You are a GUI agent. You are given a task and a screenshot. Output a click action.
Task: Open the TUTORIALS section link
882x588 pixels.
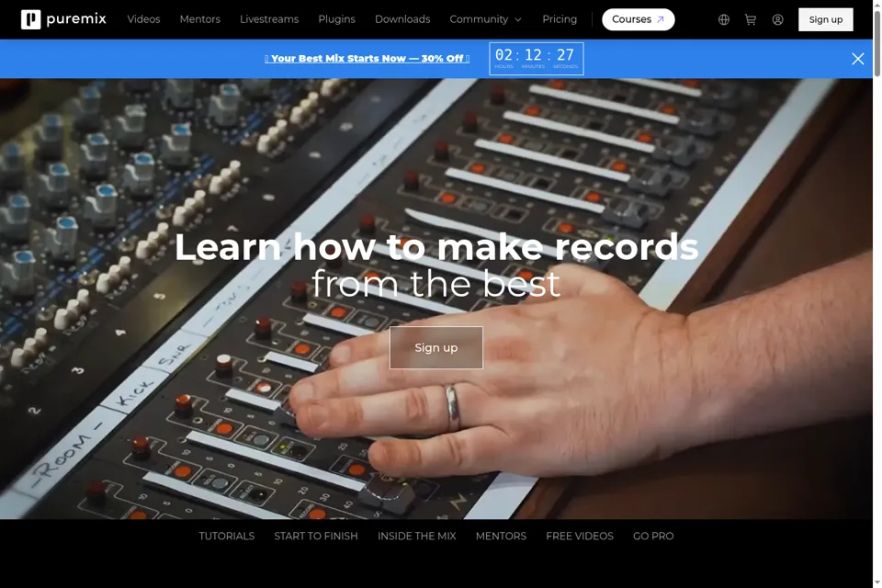point(227,536)
